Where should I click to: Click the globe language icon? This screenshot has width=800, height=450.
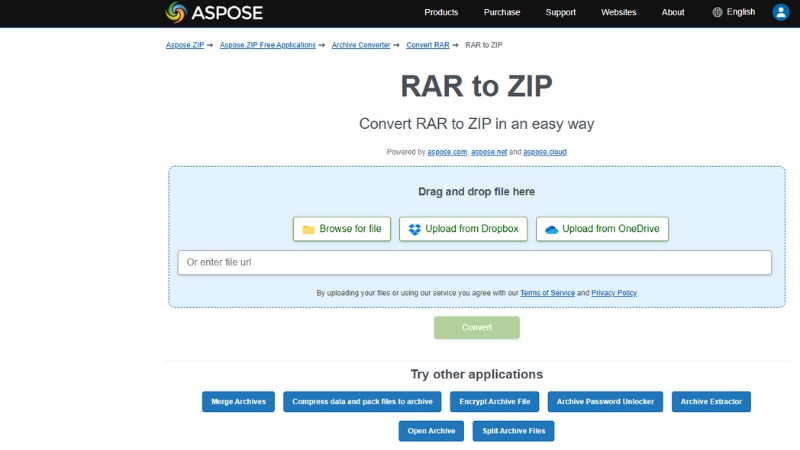tap(717, 12)
